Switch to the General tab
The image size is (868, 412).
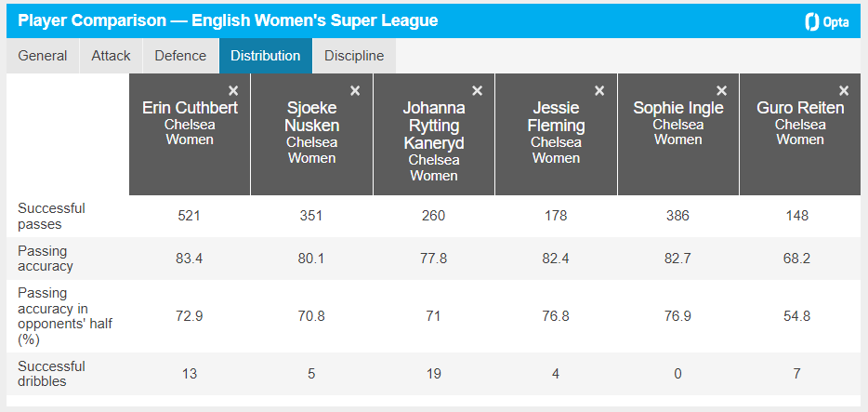[x=43, y=56]
